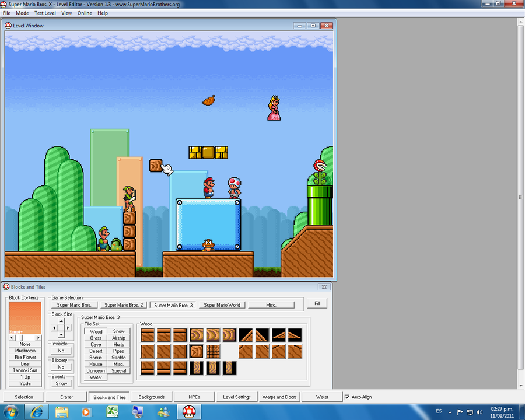This screenshot has width=525, height=420.
Task: Click the Windows Start orb
Action: (11, 412)
